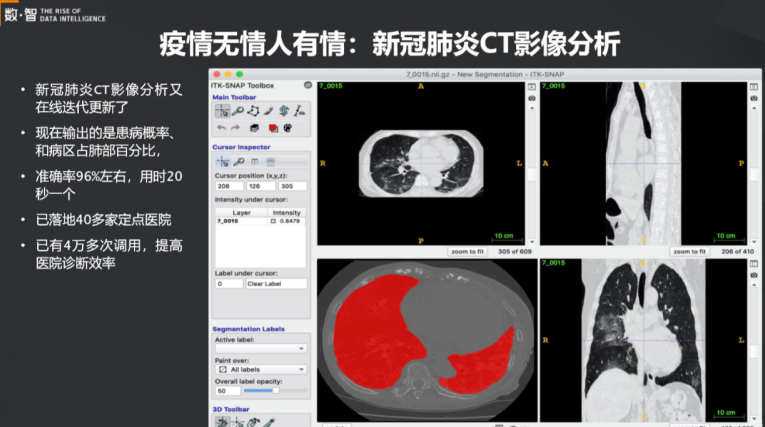Expand the axial view layout icon
765x427 pixels.
532,87
